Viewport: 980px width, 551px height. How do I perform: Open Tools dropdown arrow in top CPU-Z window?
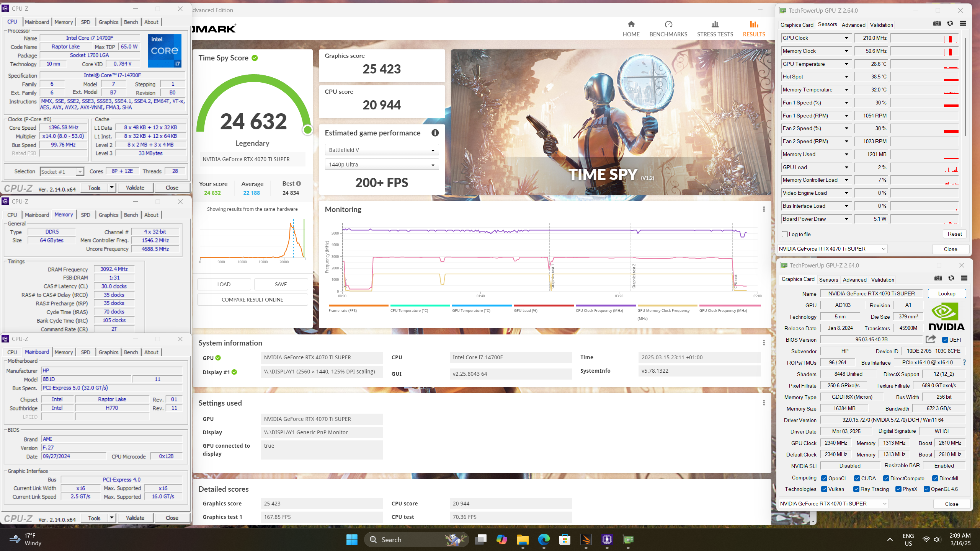coord(112,187)
